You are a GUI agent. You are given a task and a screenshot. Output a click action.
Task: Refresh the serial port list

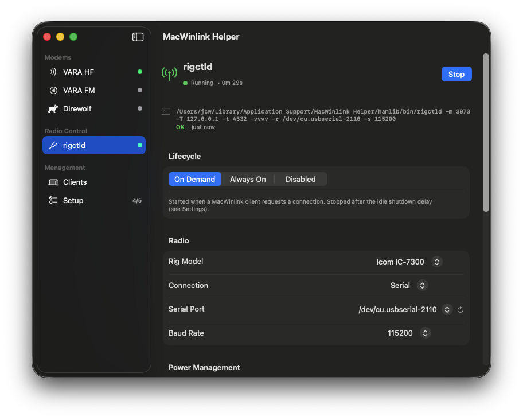[x=460, y=310]
